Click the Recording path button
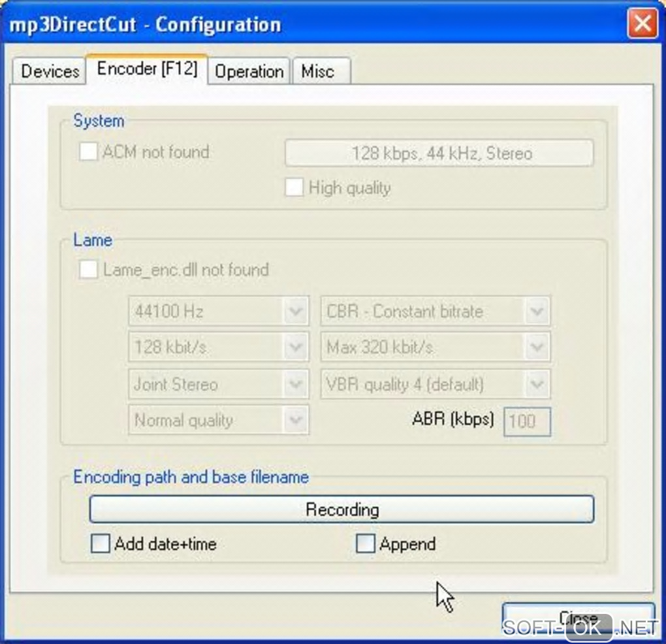 coord(341,509)
